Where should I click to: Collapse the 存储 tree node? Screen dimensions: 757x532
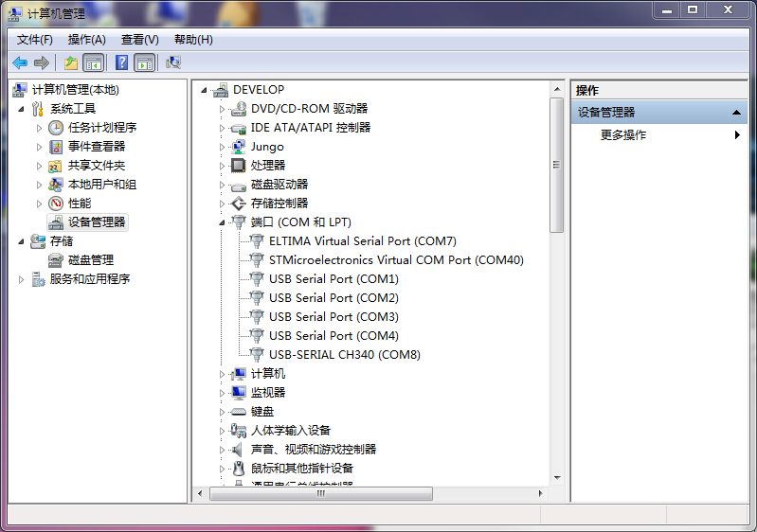tap(21, 241)
